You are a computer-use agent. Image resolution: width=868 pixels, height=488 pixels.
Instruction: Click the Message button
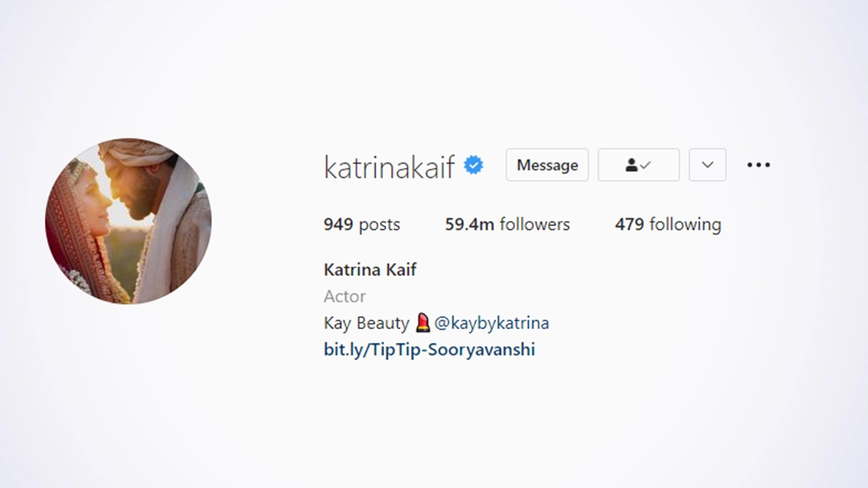point(548,165)
